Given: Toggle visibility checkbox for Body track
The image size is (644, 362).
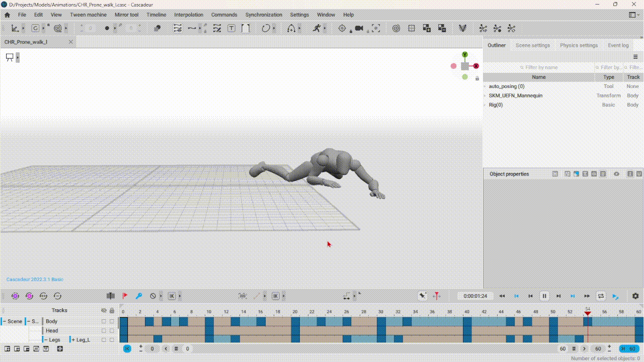Looking at the screenshot, I should click(x=104, y=321).
